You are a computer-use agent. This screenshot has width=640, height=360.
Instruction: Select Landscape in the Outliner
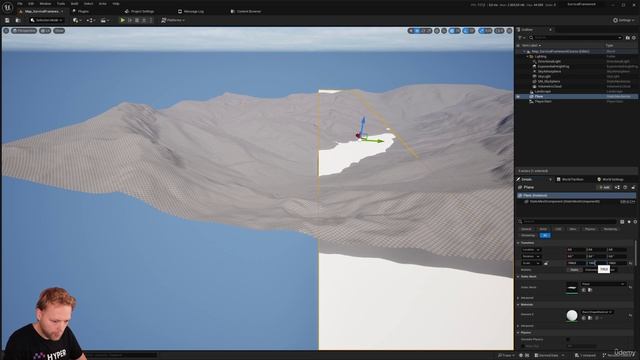click(x=542, y=91)
